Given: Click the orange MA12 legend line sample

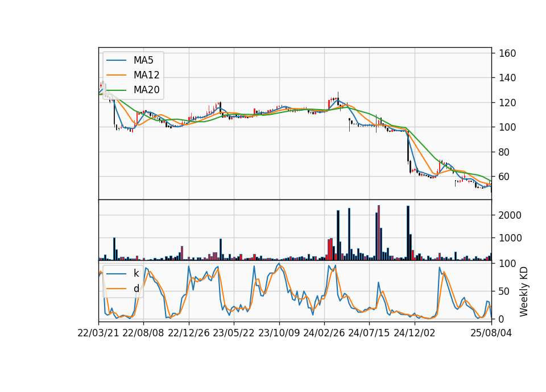Looking at the screenshot, I should pyautogui.click(x=116, y=75).
